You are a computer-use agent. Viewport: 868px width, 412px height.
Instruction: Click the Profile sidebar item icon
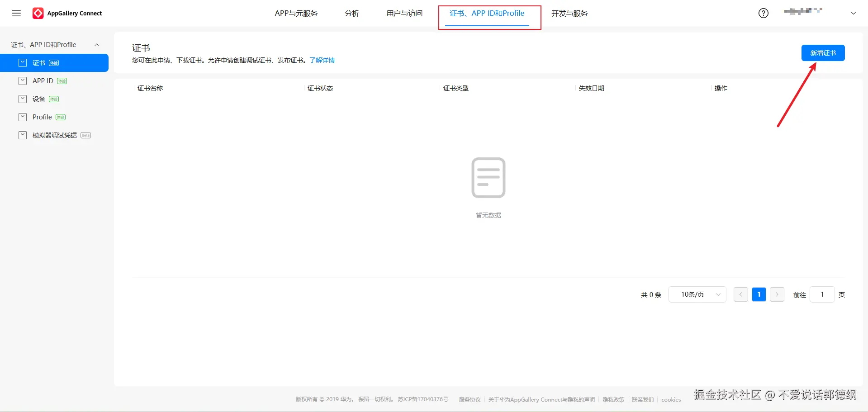click(x=23, y=117)
